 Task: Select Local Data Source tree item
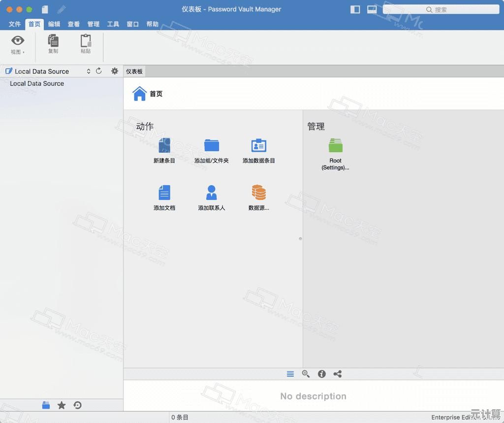click(x=37, y=84)
